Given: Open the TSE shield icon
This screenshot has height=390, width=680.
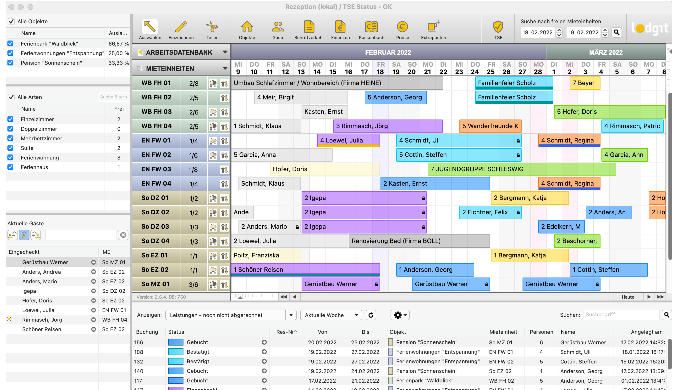Looking at the screenshot, I should click(498, 27).
